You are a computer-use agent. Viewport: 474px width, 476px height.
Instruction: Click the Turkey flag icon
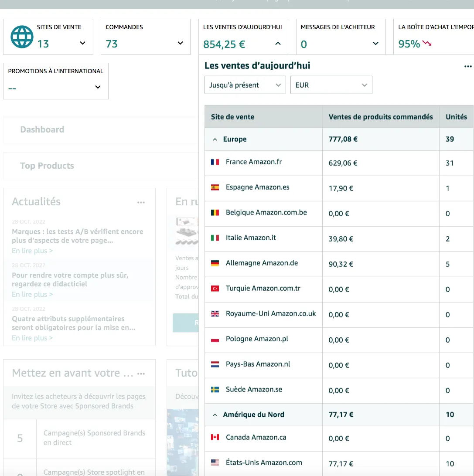pos(215,289)
